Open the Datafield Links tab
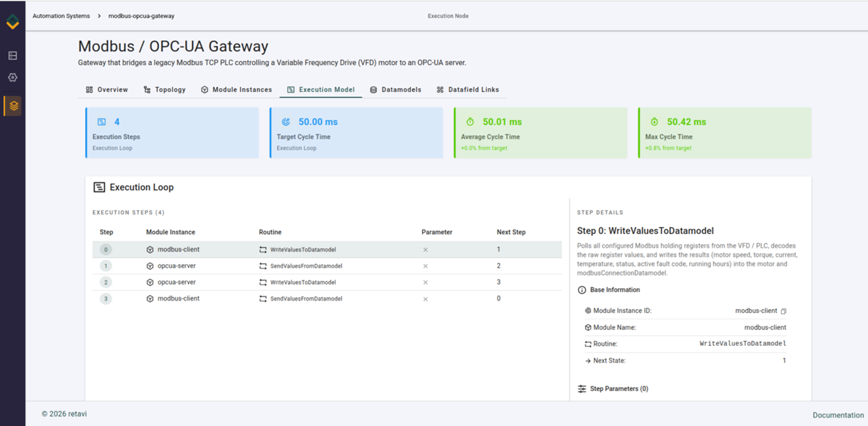The image size is (868, 426). pos(468,90)
